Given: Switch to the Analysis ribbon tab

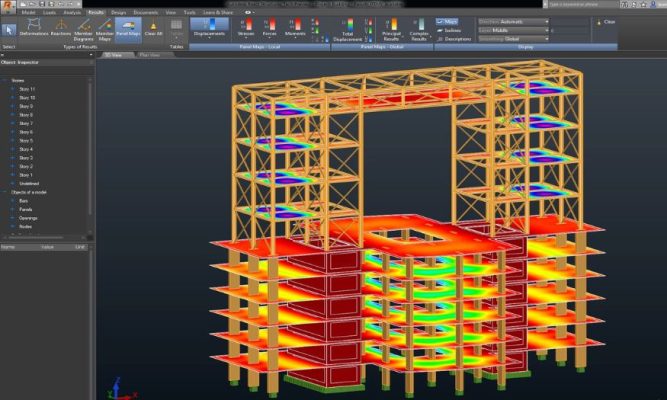Looking at the screenshot, I should pyautogui.click(x=71, y=12).
